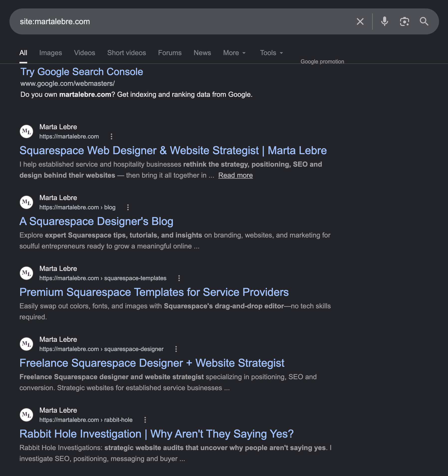Expand the More dropdown
Viewport: 448px width, 476px height.
pyautogui.click(x=234, y=53)
